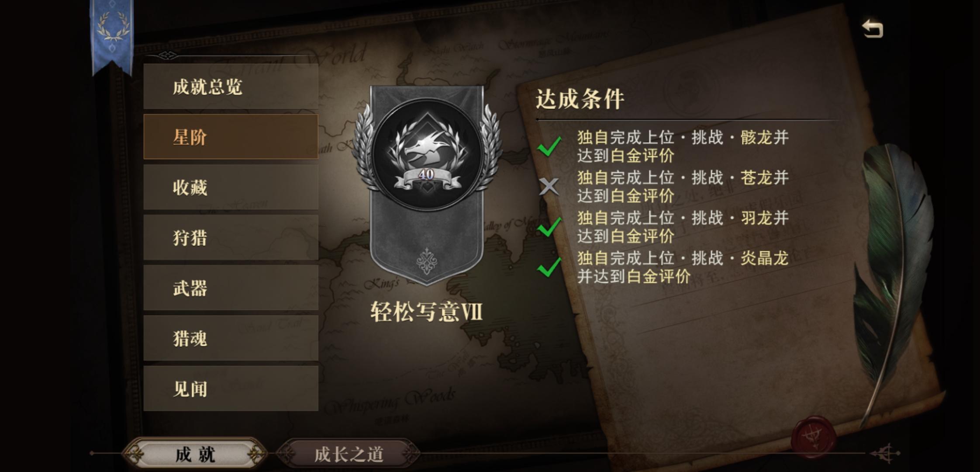Click the 武器 category button
The height and width of the screenshot is (472, 980).
pyautogui.click(x=231, y=288)
